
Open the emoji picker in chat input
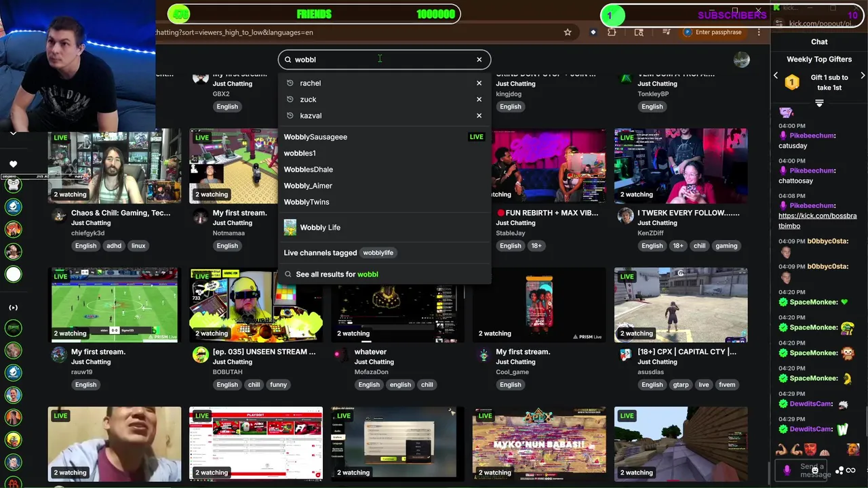click(x=814, y=470)
